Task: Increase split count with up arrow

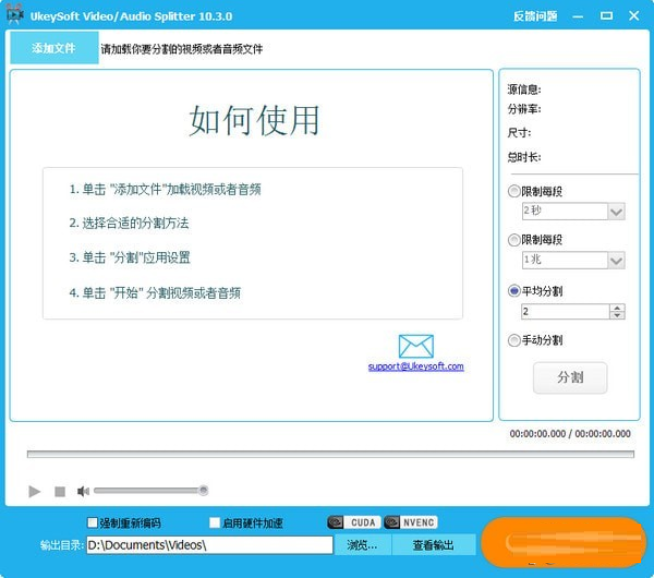Action: click(617, 308)
